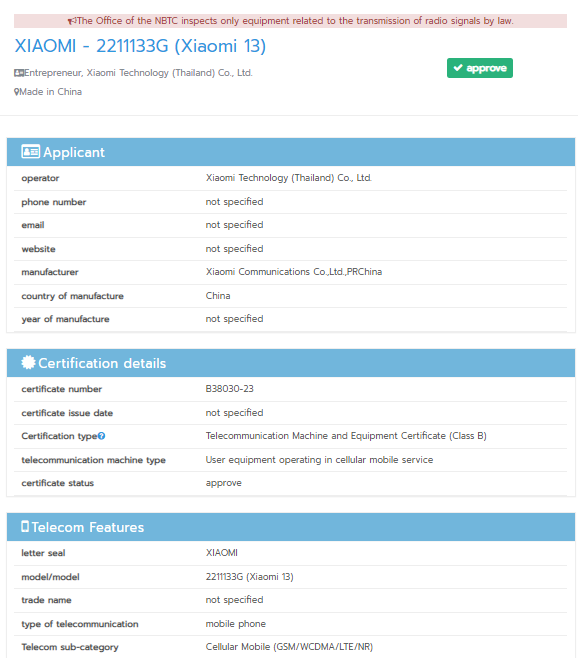Viewport: 578px width, 658px height.
Task: Select the manufacturer Xiaomi Communications value
Action: click(294, 272)
